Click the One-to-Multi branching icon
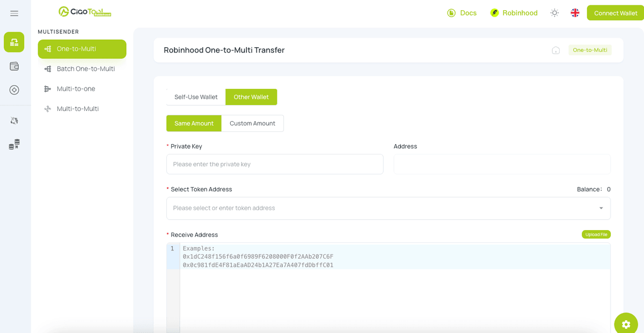The image size is (644, 333). (48, 49)
